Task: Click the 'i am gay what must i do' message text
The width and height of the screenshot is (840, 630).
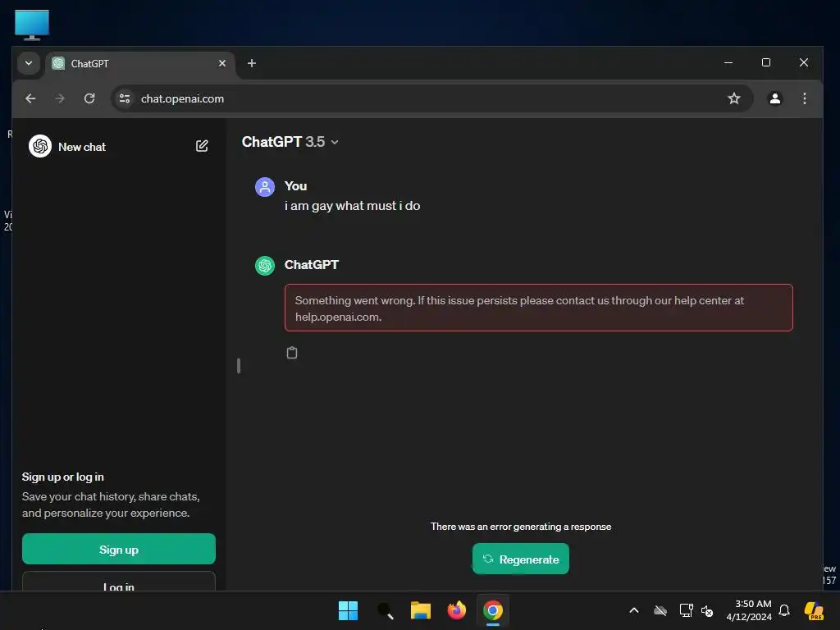Action: (x=352, y=206)
